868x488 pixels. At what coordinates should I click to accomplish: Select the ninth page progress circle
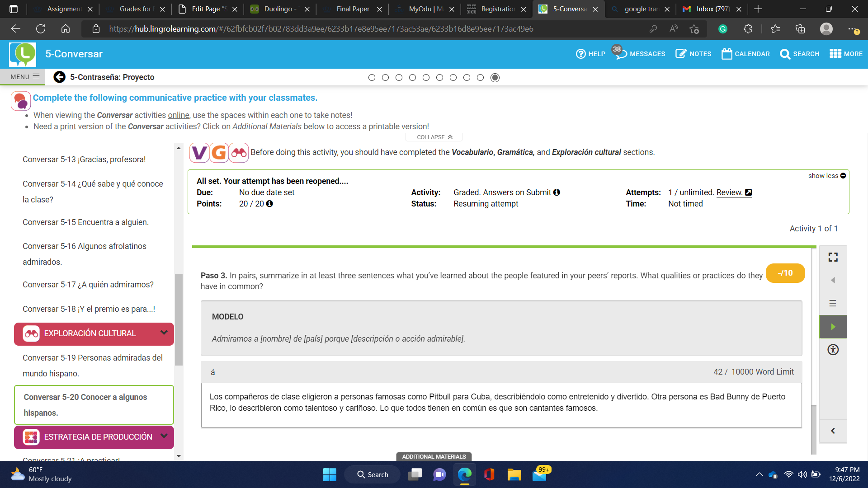[x=480, y=78]
